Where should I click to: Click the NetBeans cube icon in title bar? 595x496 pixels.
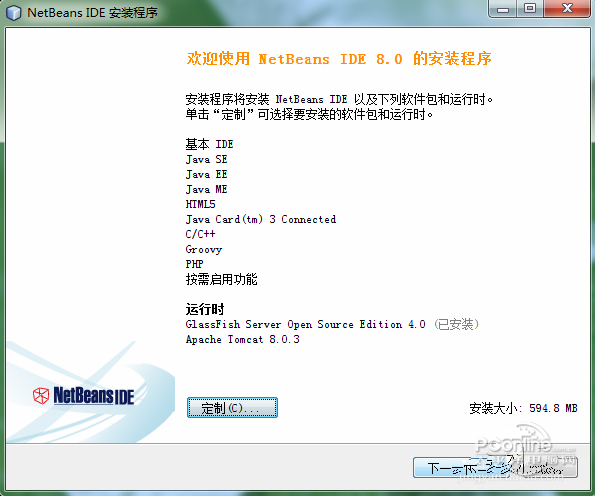click(x=14, y=13)
